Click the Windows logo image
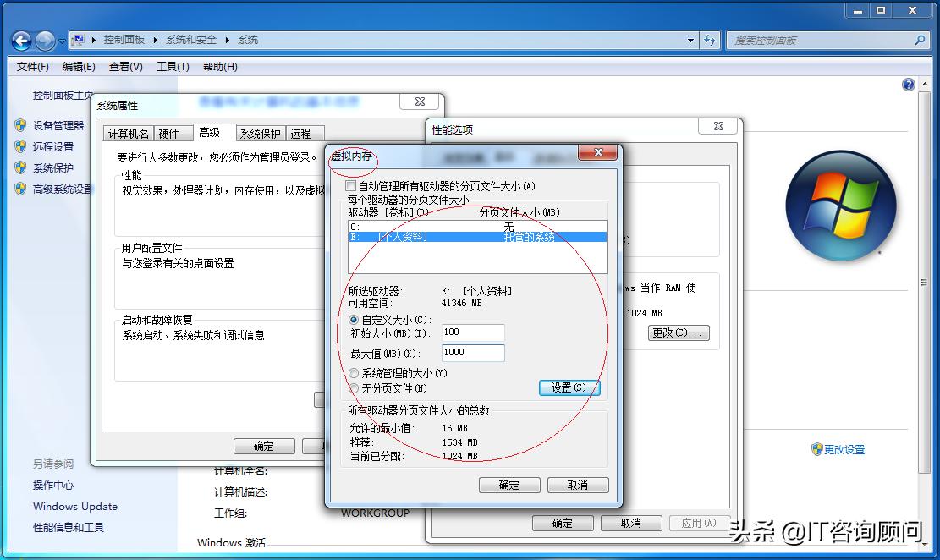The width and height of the screenshot is (940, 560). (x=841, y=204)
